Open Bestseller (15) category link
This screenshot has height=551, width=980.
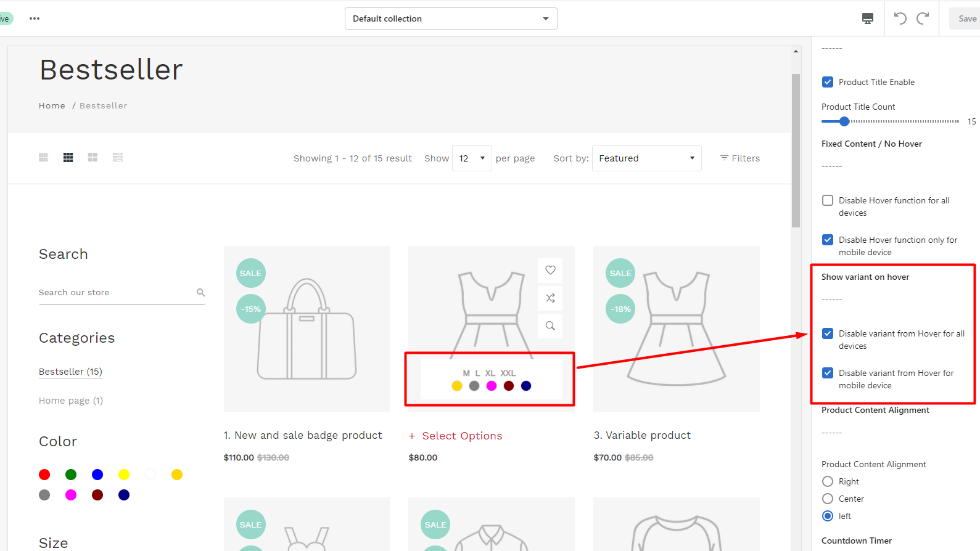point(70,372)
